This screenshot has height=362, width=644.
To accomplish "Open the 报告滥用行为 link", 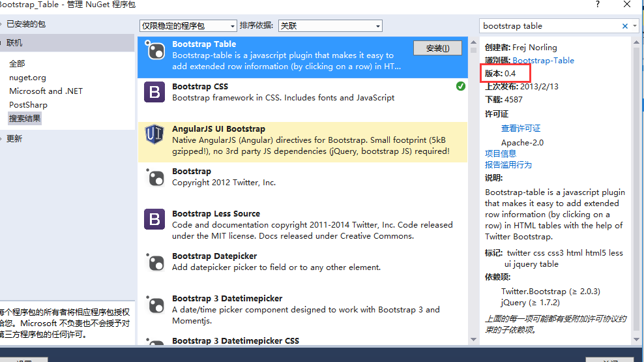I will coord(508,165).
